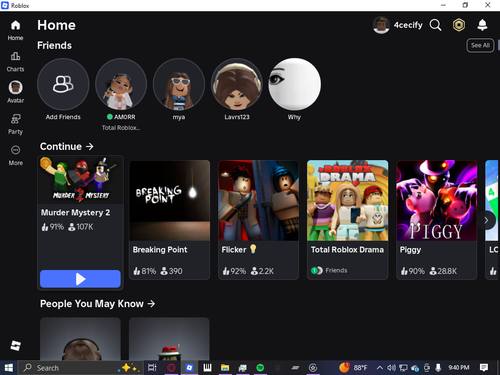
Task: Open File Explorer from taskbar
Action: pos(225,368)
